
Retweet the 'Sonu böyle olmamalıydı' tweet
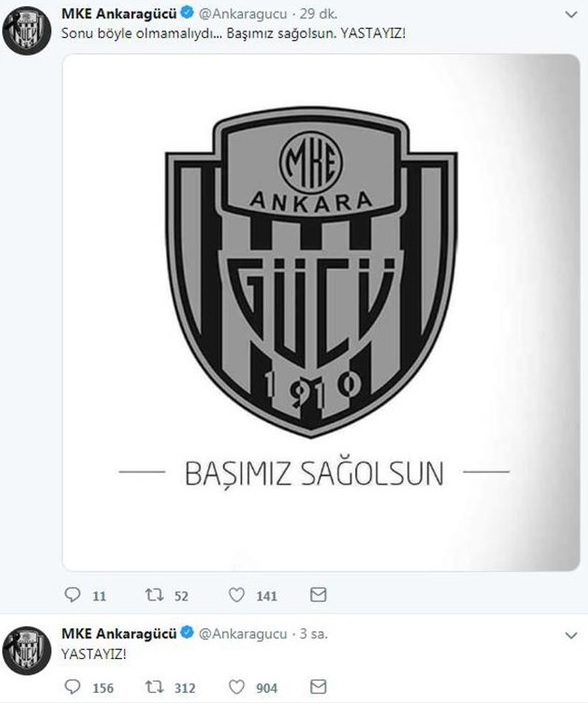pos(154,595)
